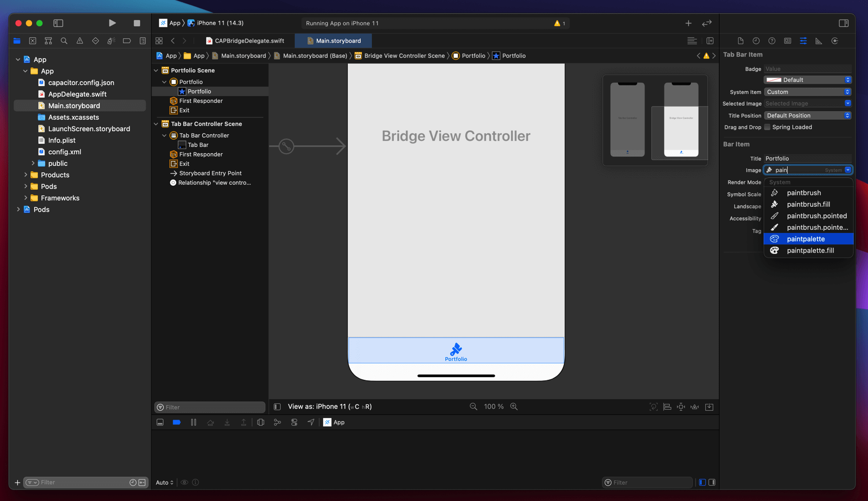Open the File inspector tab icon
Viewport: 868px width, 501px height.
coord(741,41)
